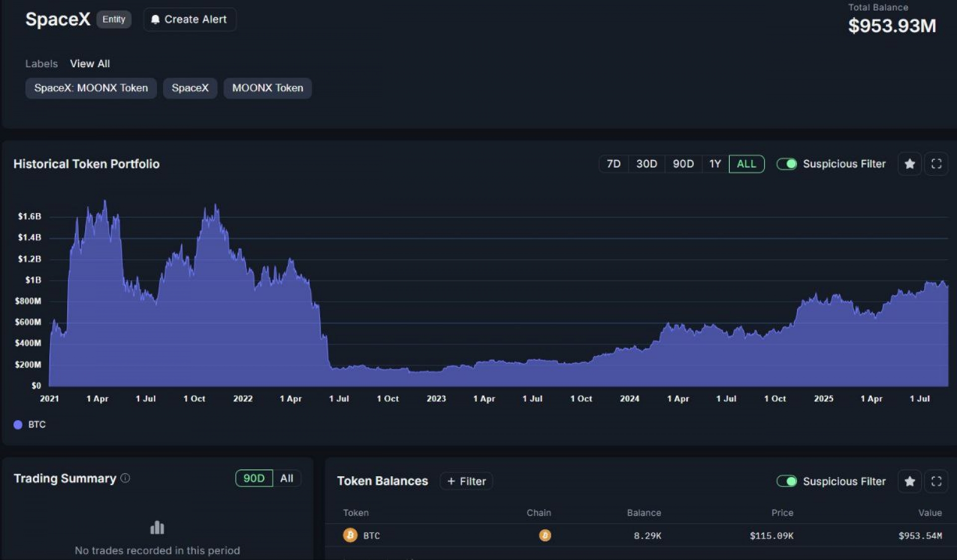This screenshot has height=560, width=957.
Task: Select the 7D chart range tab
Action: 613,164
